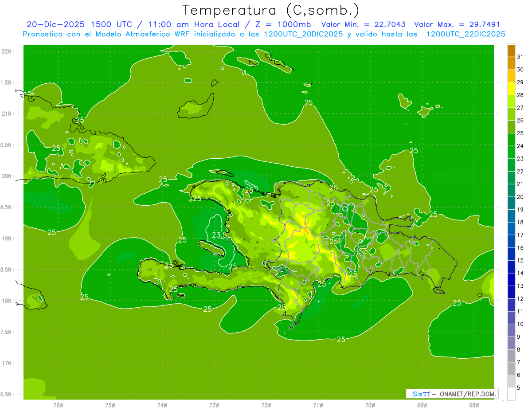Click legend value '29'
532x411 pixels.
(x=520, y=82)
